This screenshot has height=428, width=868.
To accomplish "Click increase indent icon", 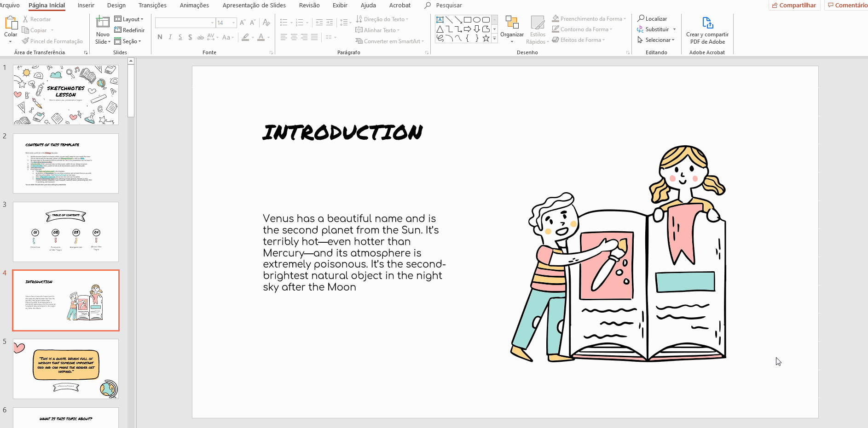I will pyautogui.click(x=330, y=23).
